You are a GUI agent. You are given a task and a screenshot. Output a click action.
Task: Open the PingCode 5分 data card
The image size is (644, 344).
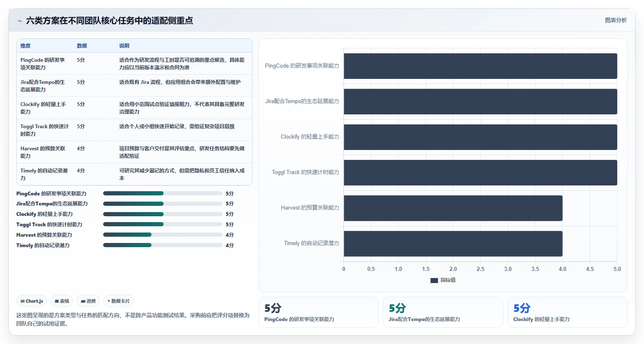coord(318,312)
